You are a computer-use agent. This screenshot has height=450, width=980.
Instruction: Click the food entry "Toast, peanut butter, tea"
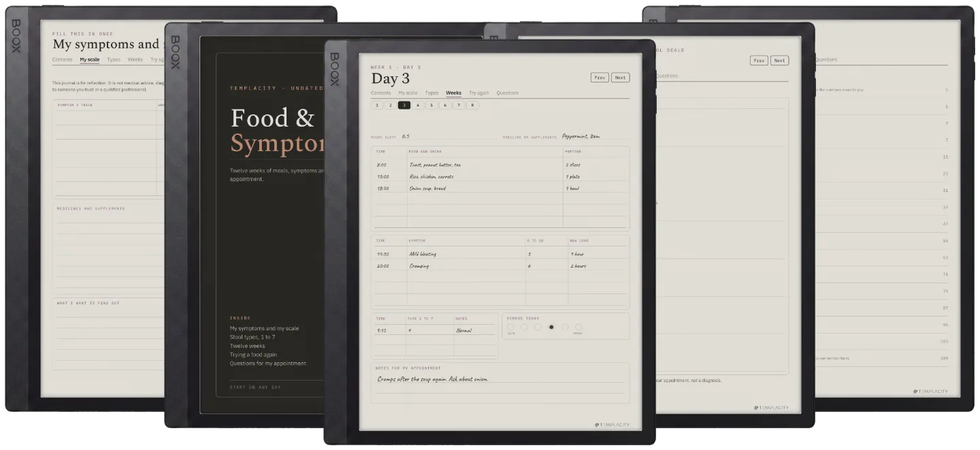[x=435, y=165]
